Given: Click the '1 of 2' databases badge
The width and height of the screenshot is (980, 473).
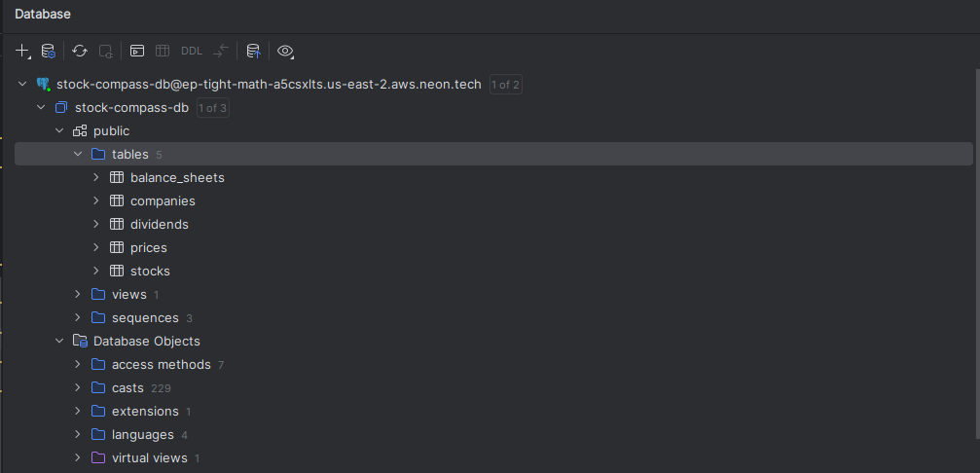Looking at the screenshot, I should click(505, 85).
